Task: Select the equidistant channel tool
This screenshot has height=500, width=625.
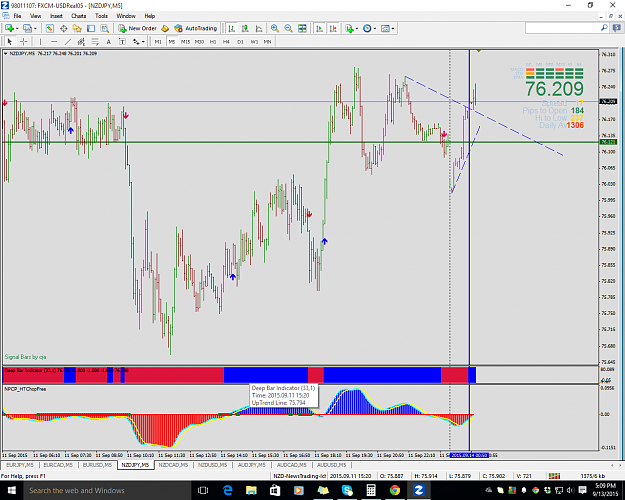Action: (x=81, y=41)
